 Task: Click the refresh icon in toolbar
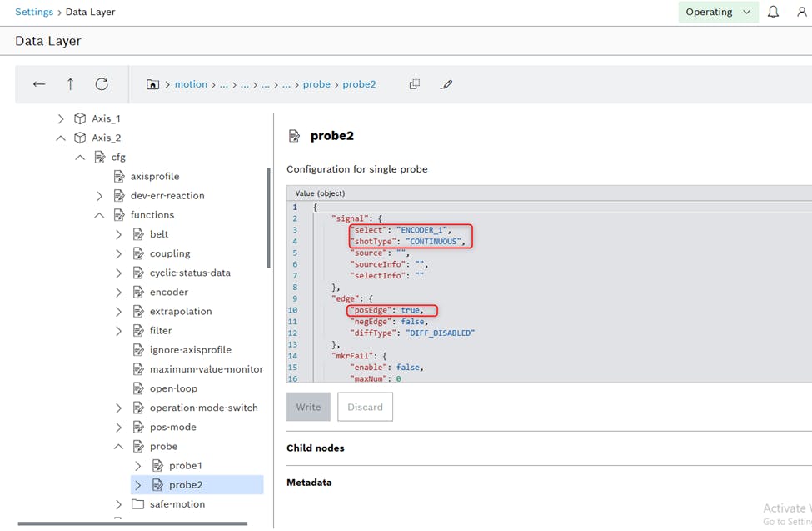point(102,84)
